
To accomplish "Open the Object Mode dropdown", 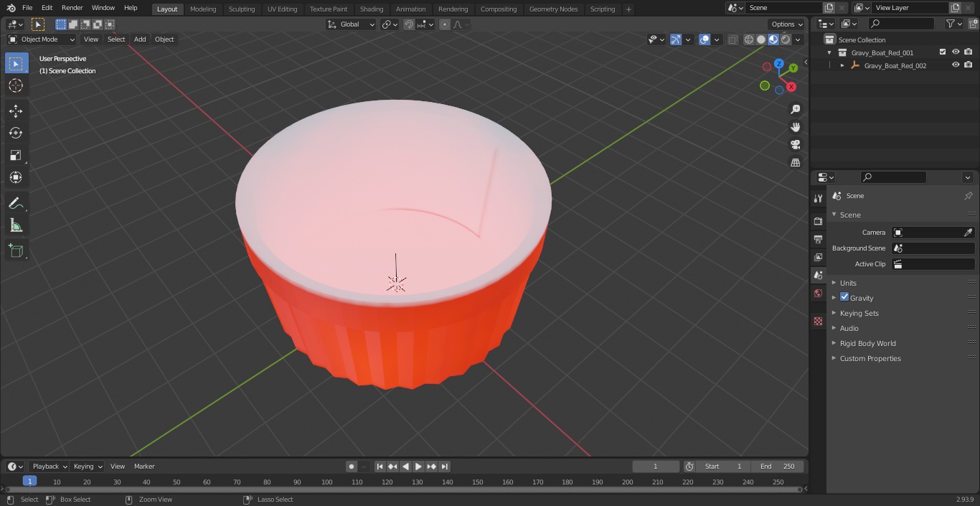I will click(x=42, y=39).
